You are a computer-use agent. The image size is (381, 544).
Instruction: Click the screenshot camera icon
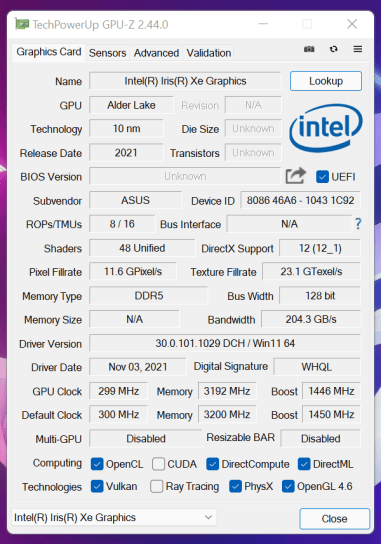coord(309,49)
